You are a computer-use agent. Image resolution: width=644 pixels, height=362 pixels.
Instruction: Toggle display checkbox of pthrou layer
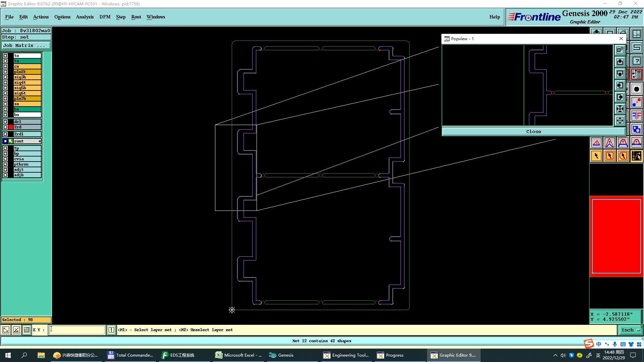pos(5,164)
